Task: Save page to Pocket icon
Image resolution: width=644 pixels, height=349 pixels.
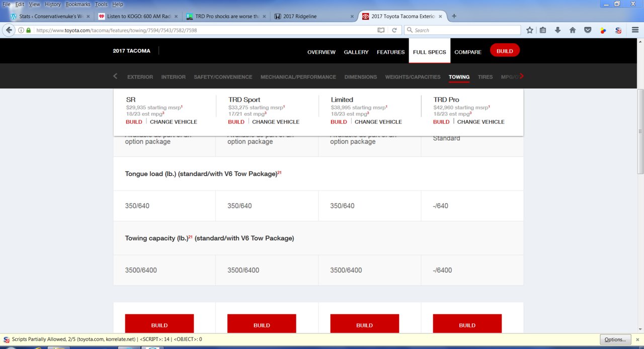Action: click(588, 30)
